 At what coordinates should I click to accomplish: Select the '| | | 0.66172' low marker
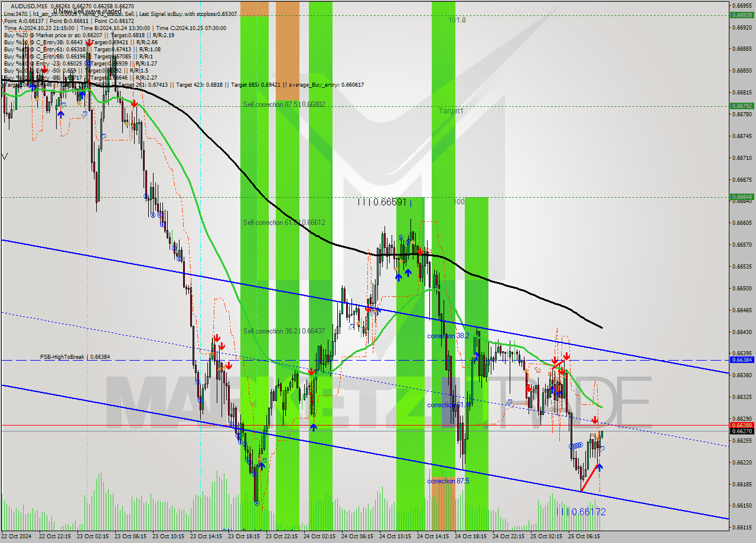pos(581,512)
